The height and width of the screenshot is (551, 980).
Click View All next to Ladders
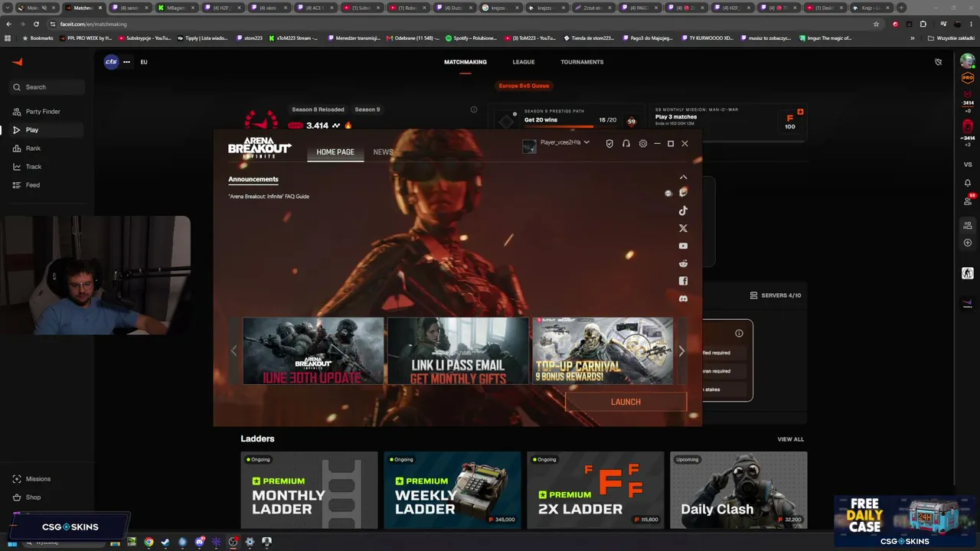pyautogui.click(x=791, y=439)
